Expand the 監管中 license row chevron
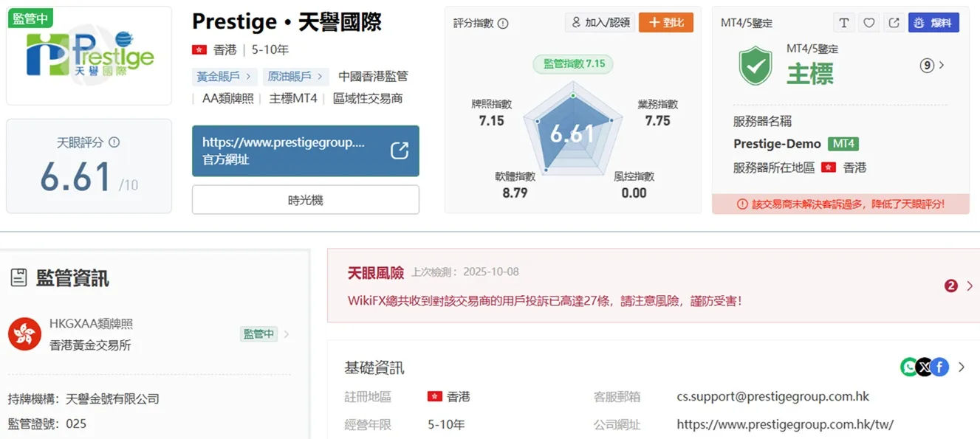Image resolution: width=980 pixels, height=439 pixels. pyautogui.click(x=287, y=334)
